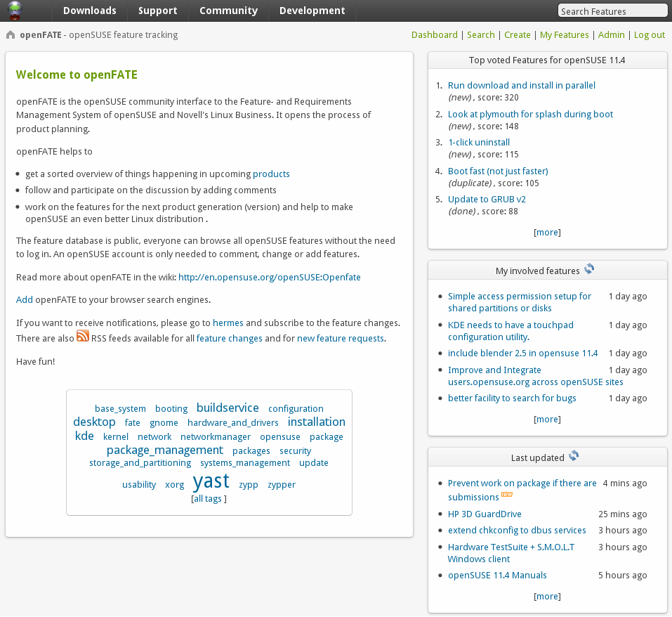Open the openSUSE:Openfate wiki URL
Screen dimensions: 672x617
tap(270, 278)
